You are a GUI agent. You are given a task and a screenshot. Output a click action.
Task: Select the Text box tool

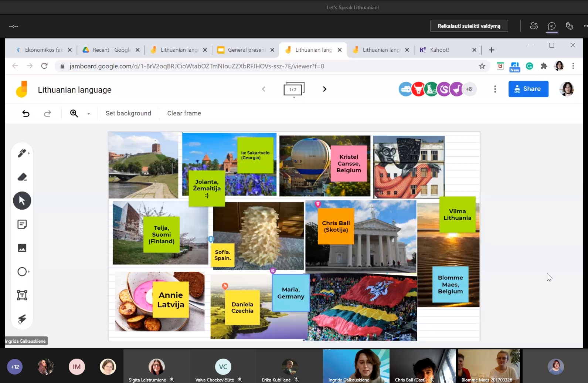(22, 295)
